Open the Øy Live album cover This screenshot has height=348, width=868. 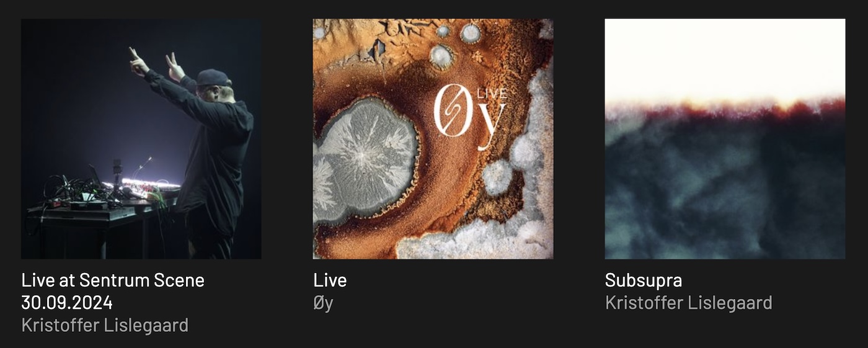[433, 139]
